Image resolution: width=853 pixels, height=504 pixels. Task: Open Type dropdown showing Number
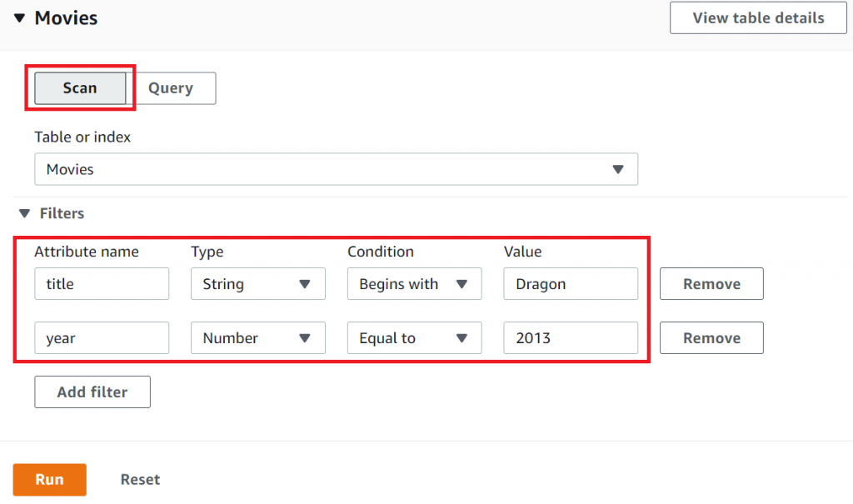point(257,338)
